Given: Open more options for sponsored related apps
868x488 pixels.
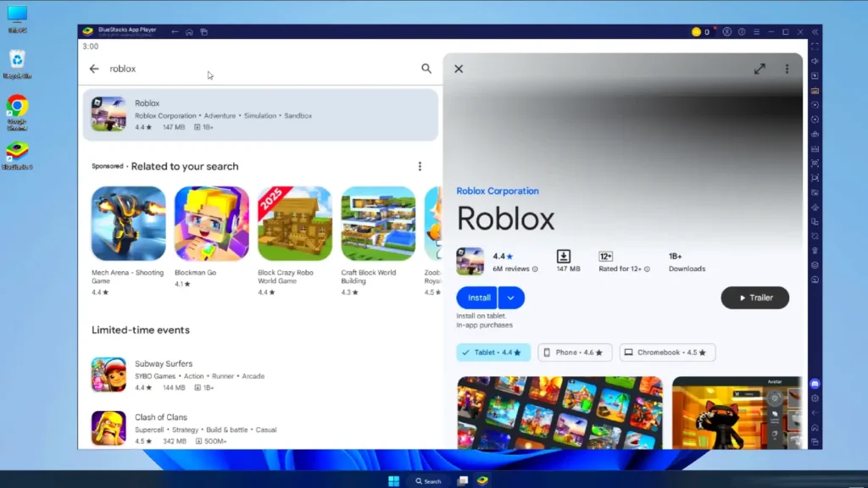Looking at the screenshot, I should pyautogui.click(x=420, y=166).
